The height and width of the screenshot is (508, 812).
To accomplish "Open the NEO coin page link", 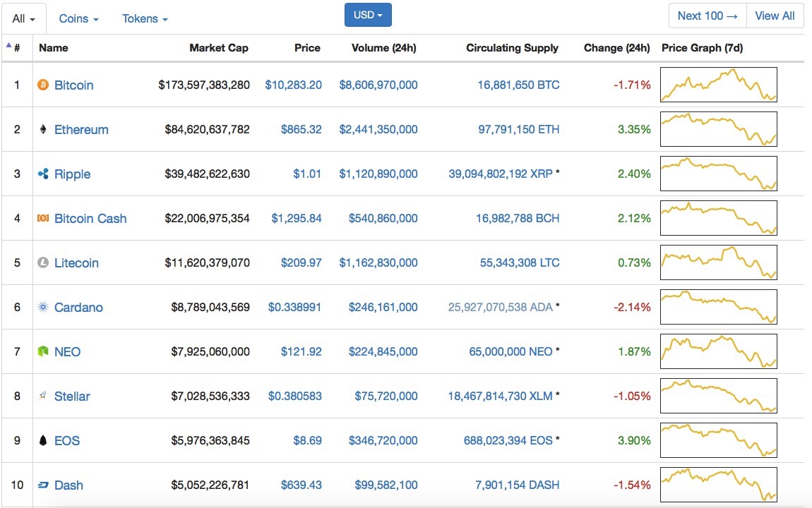I will click(x=67, y=352).
